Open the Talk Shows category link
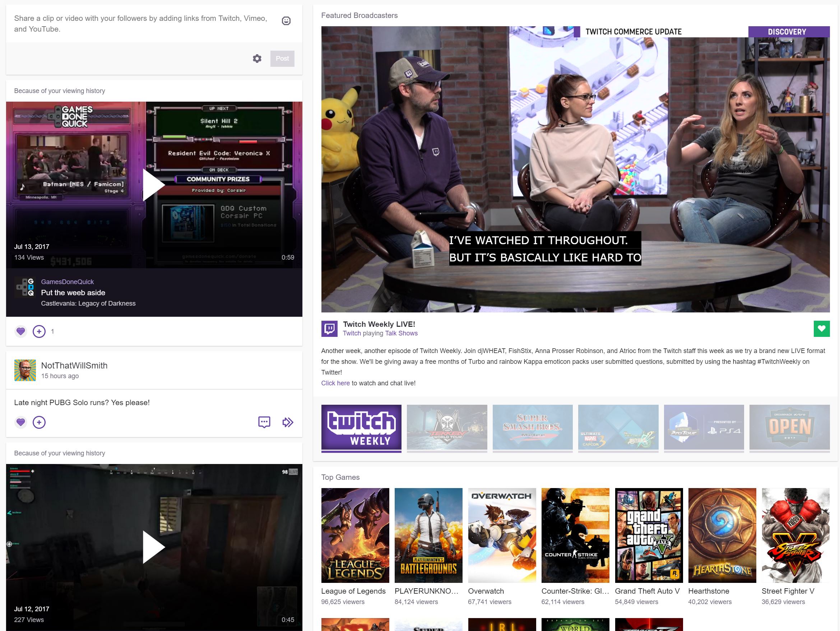 (x=401, y=333)
